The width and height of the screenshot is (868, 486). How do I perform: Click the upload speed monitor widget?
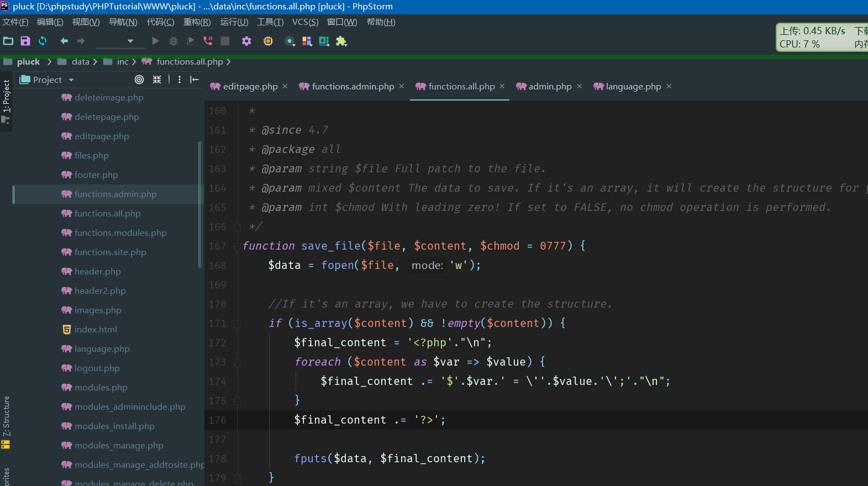click(822, 38)
